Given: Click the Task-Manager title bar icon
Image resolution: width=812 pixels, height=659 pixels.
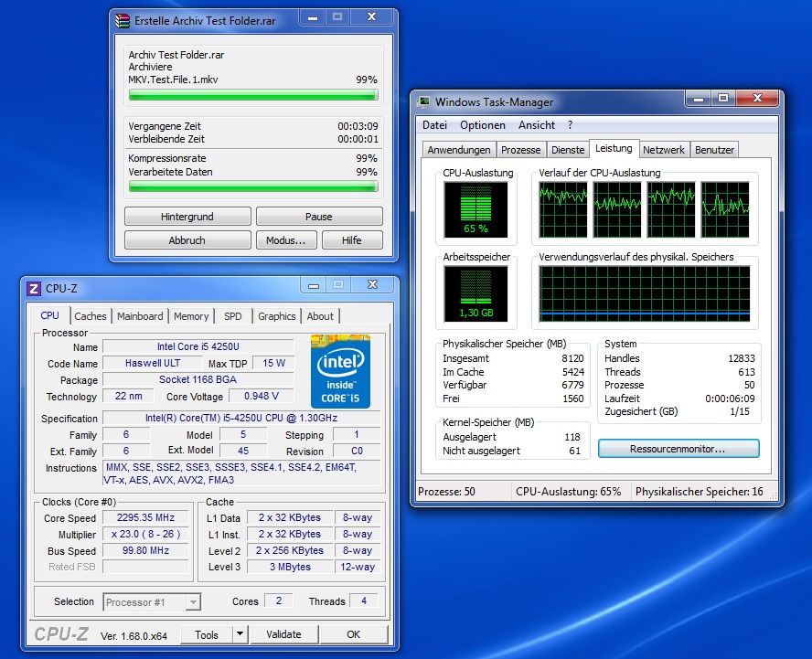Looking at the screenshot, I should [x=423, y=102].
